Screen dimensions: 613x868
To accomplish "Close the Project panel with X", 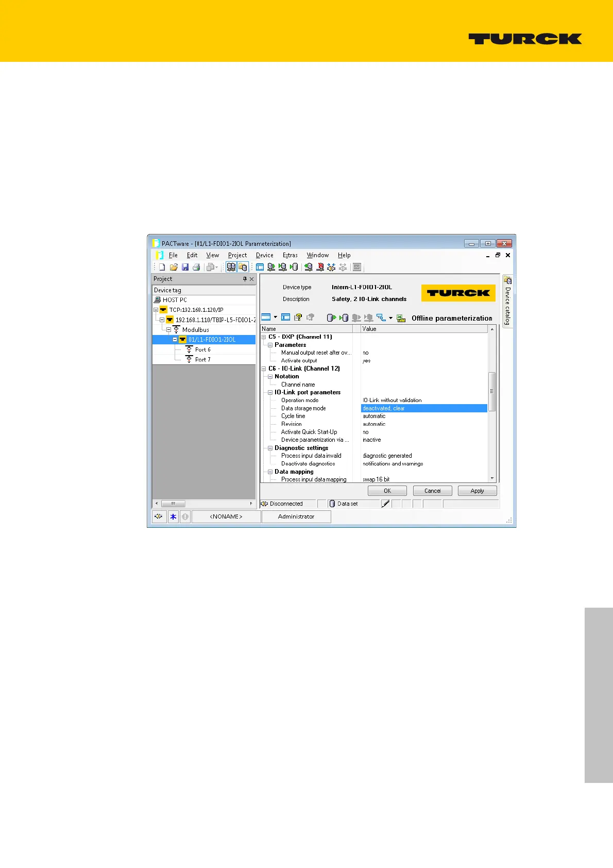I will click(x=252, y=279).
